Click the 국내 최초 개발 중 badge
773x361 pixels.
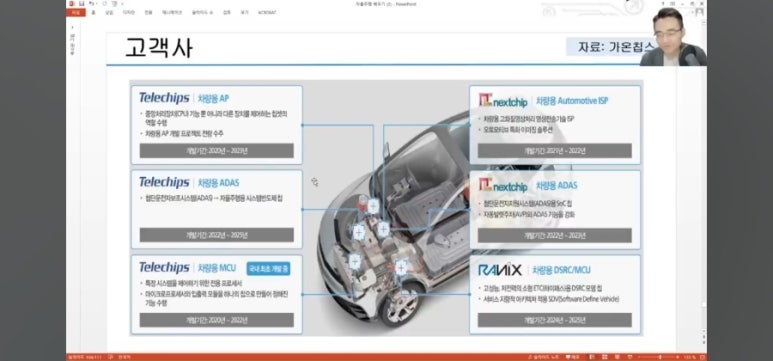(268, 269)
